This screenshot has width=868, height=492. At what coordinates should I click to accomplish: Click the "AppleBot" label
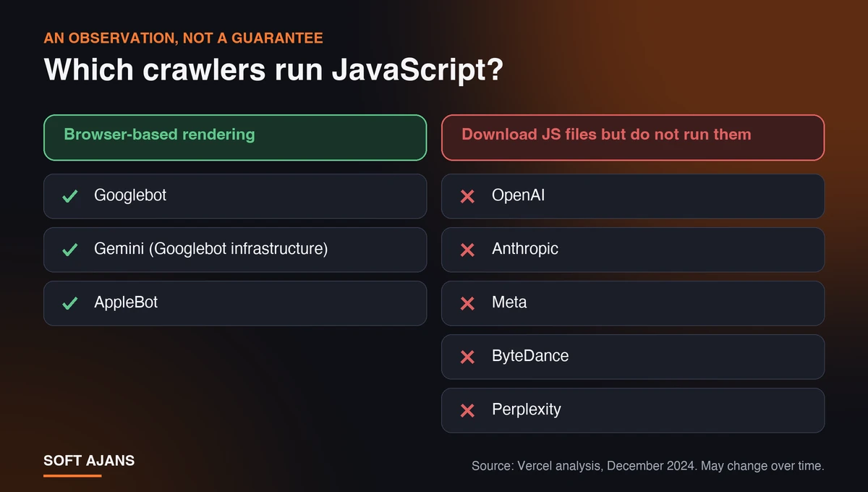[126, 302]
